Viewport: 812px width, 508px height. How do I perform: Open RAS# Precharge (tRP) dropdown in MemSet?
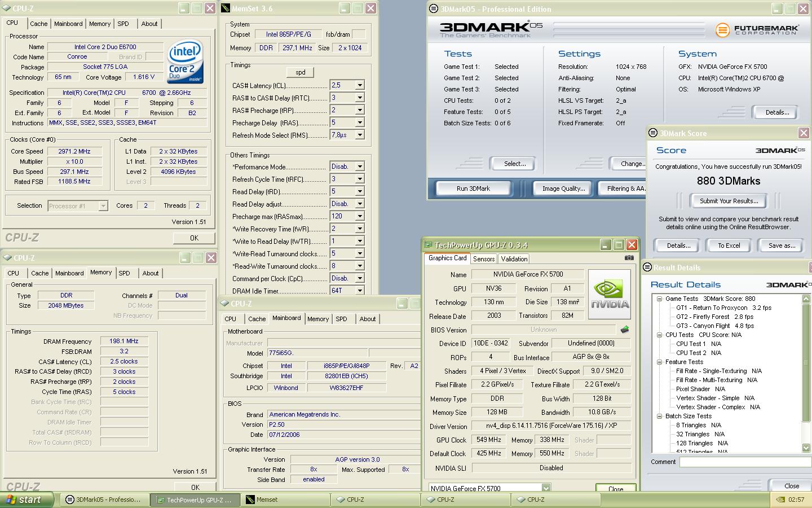(359, 110)
